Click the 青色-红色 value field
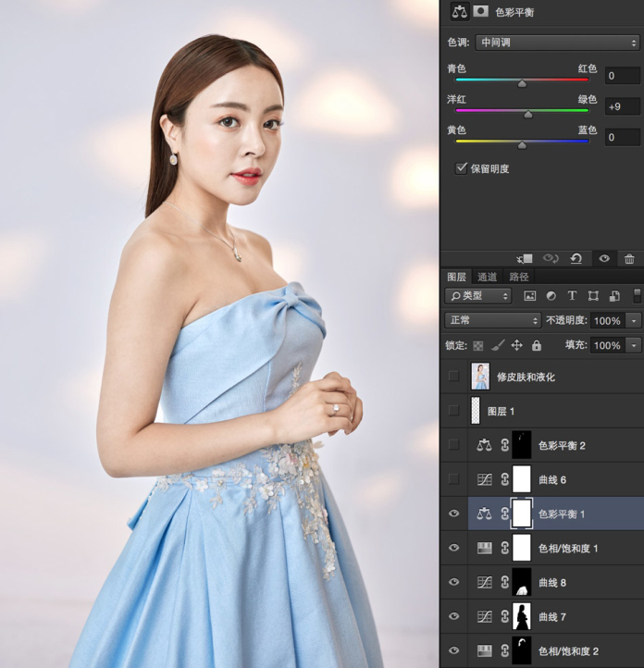Image resolution: width=644 pixels, height=668 pixels. [x=623, y=76]
